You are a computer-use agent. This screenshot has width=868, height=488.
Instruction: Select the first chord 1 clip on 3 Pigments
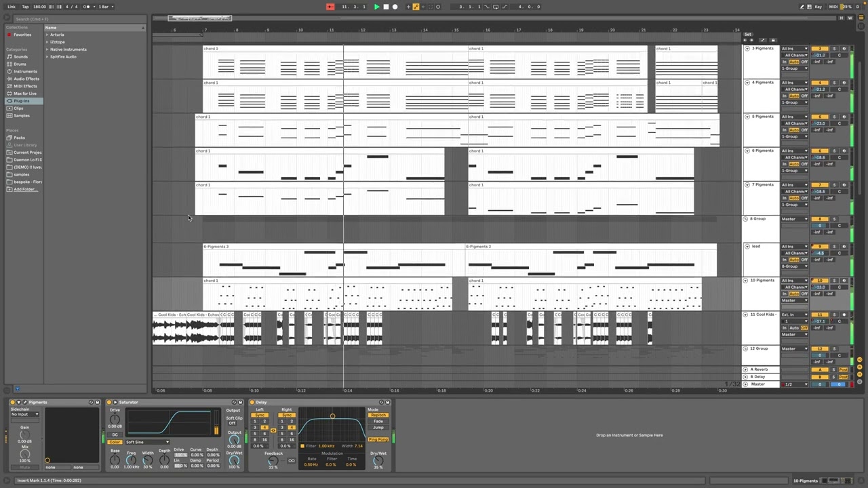point(336,49)
